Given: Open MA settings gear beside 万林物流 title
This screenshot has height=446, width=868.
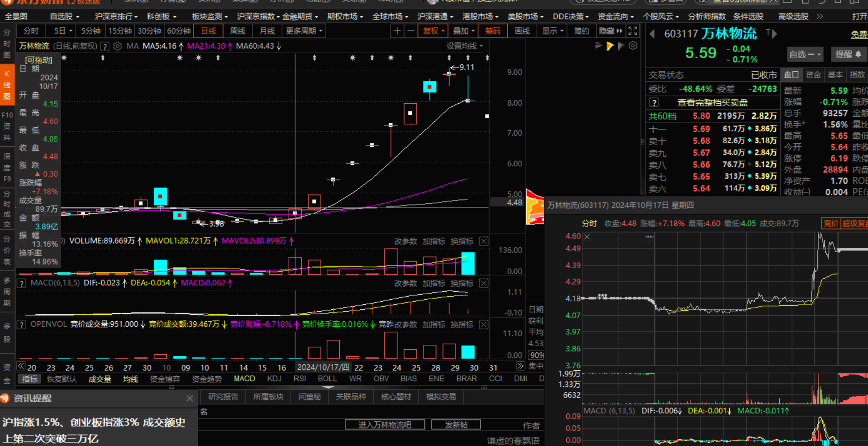Looking at the screenshot, I should coord(117,46).
